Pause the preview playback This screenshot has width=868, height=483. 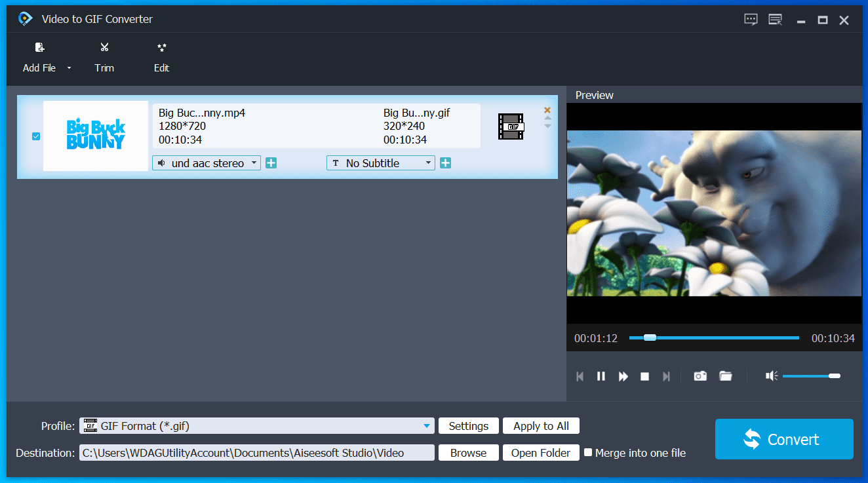[x=601, y=376]
